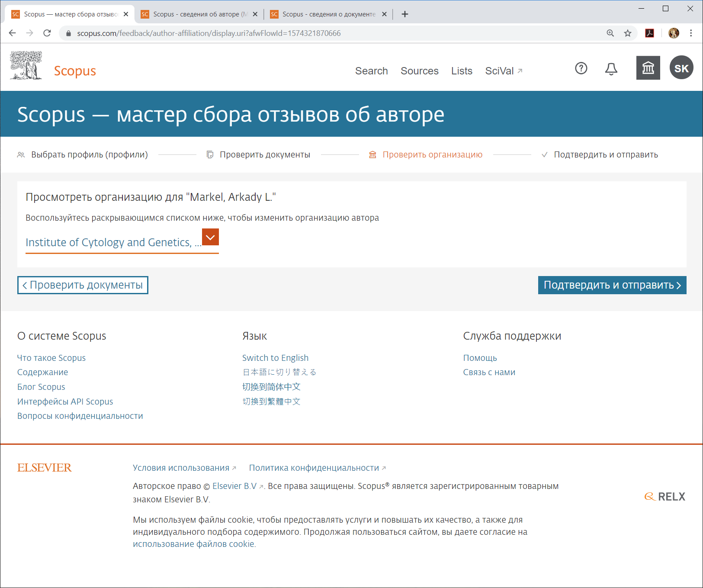
Task: Reload the page with the refresh icon
Action: pyautogui.click(x=47, y=33)
